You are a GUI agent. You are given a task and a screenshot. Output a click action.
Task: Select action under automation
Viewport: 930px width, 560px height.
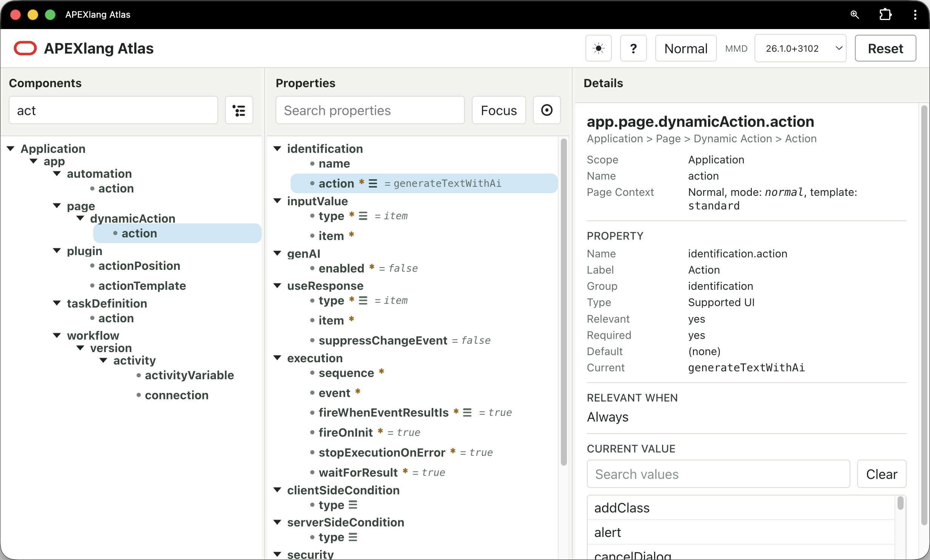(116, 188)
